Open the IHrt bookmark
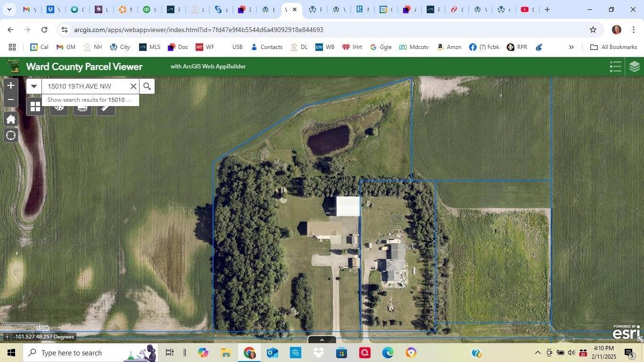This screenshot has height=362, width=644. pyautogui.click(x=352, y=47)
